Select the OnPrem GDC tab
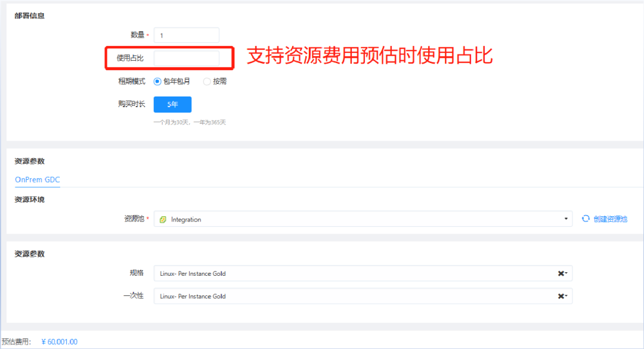The height and width of the screenshot is (349, 644). click(37, 179)
